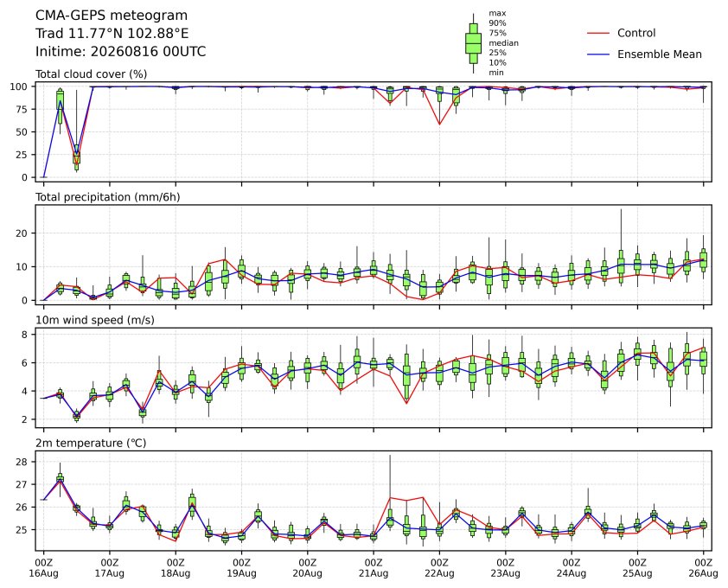Select the "CMA-GEPS meteogram" title text
Screen dimensions: 728x588
point(112,16)
